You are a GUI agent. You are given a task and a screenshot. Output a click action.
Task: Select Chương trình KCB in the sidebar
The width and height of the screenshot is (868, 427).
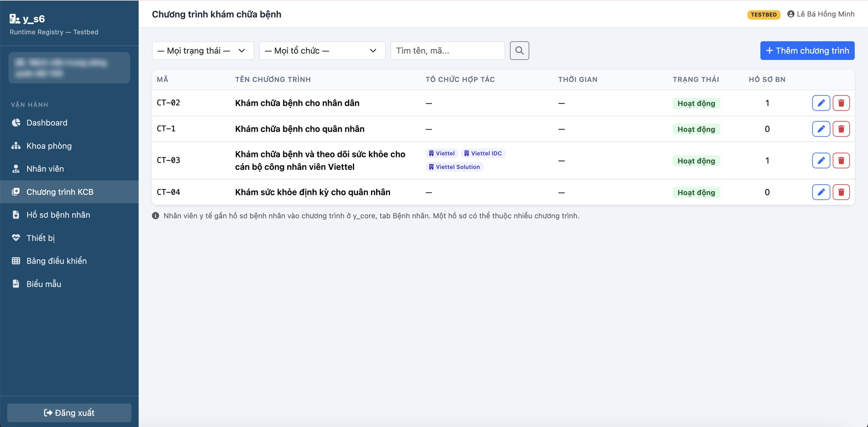click(x=69, y=192)
